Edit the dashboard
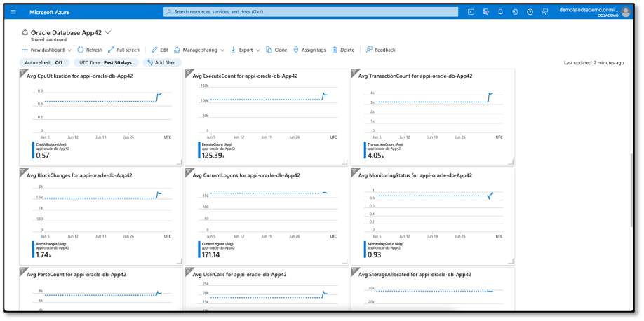The height and width of the screenshot is (321, 644). coord(160,50)
